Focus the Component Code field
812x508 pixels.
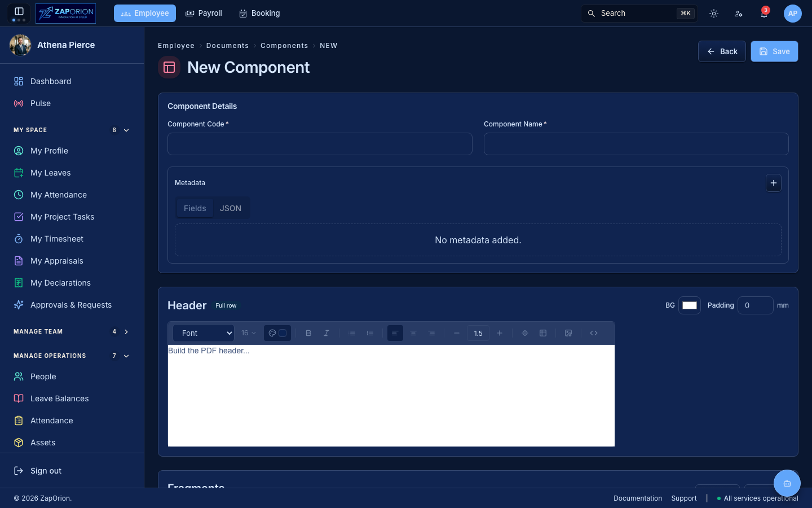(x=320, y=144)
